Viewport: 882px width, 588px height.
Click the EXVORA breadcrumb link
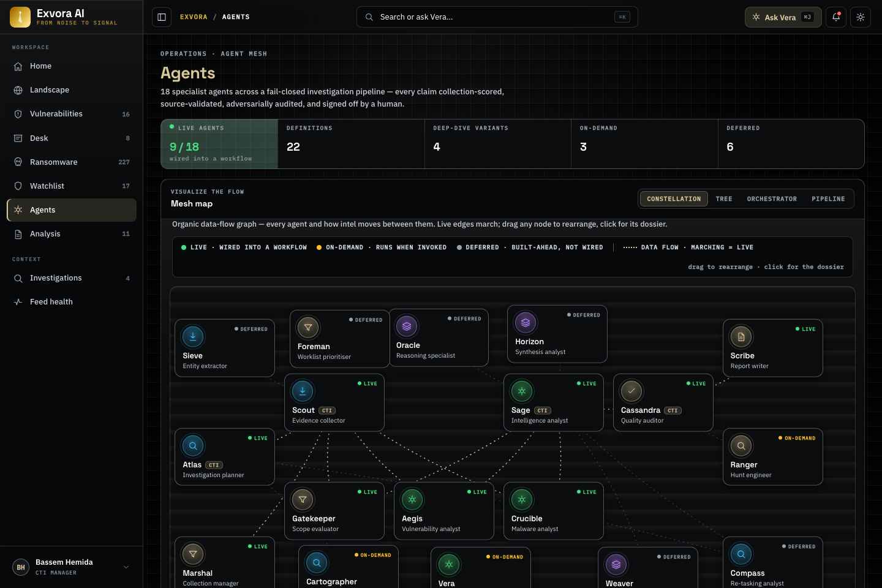tap(194, 17)
